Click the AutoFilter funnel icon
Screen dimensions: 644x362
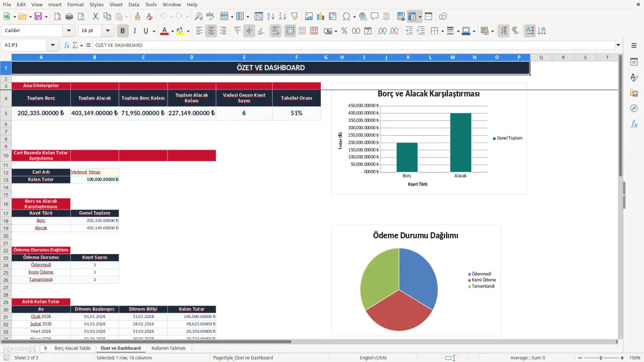294,17
